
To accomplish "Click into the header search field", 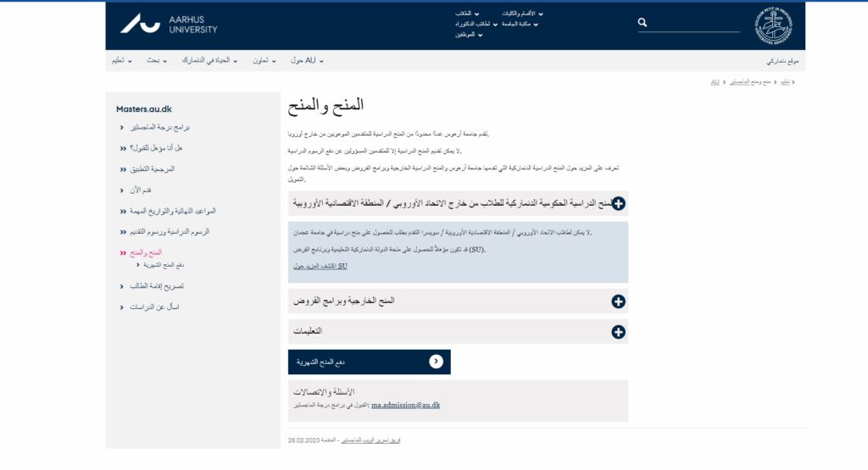I will click(x=695, y=24).
